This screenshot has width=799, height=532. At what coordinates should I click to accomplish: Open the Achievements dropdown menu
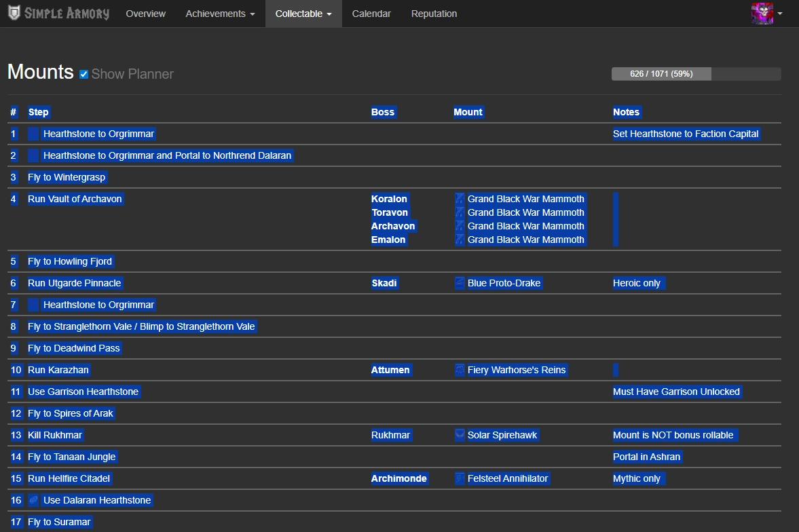(x=220, y=14)
